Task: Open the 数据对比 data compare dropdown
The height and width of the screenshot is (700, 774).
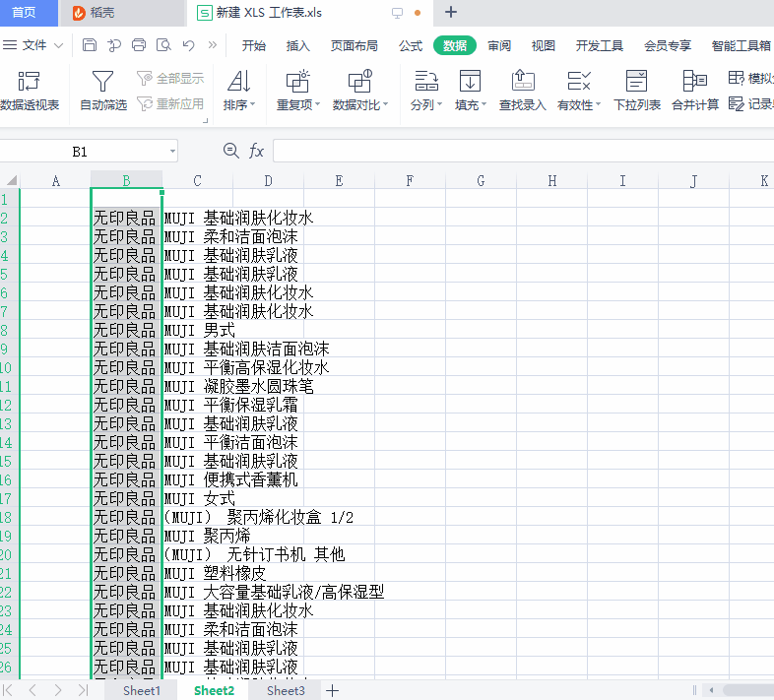Action: tap(359, 92)
